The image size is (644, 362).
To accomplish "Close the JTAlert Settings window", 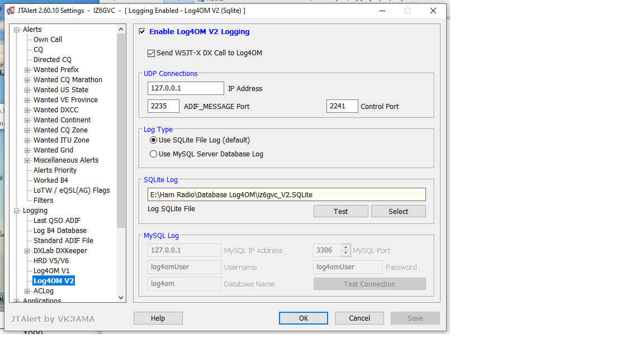I will coord(433,11).
